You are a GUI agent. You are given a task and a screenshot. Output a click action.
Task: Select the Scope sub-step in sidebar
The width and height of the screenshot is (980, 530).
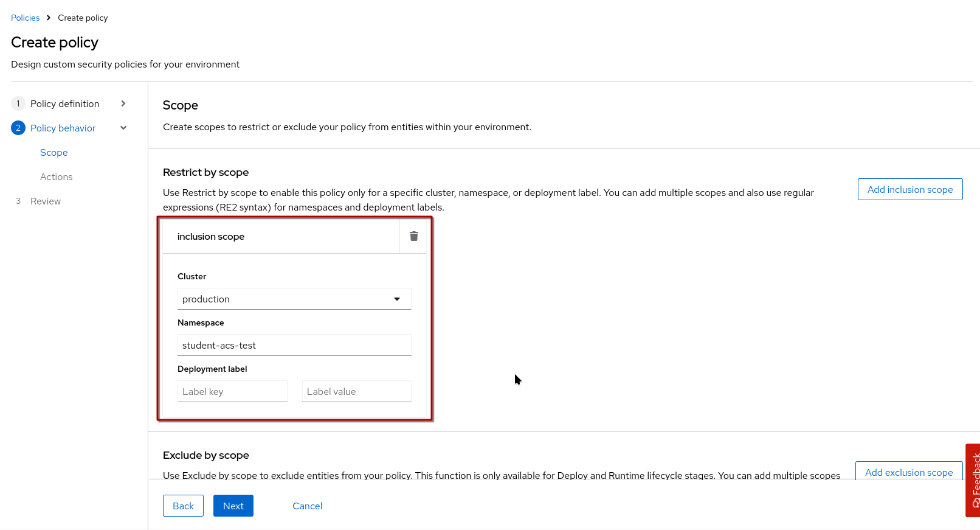coord(53,152)
